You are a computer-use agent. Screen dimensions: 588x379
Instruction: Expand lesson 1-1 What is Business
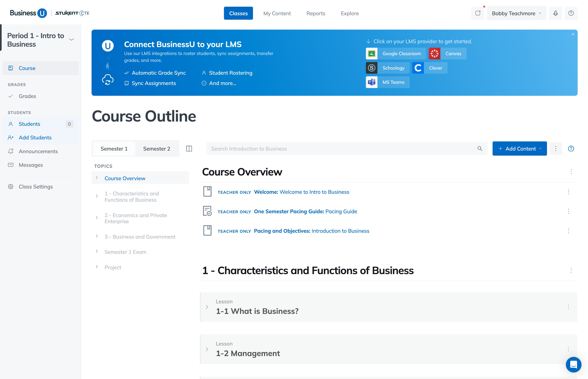[207, 307]
